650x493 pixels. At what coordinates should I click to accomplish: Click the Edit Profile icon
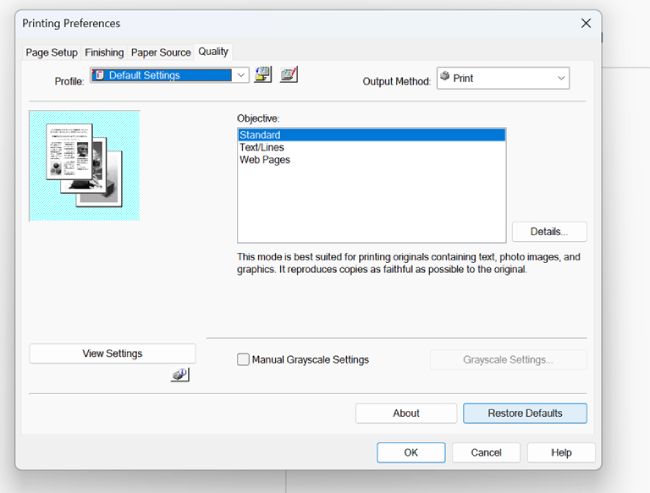click(288, 74)
